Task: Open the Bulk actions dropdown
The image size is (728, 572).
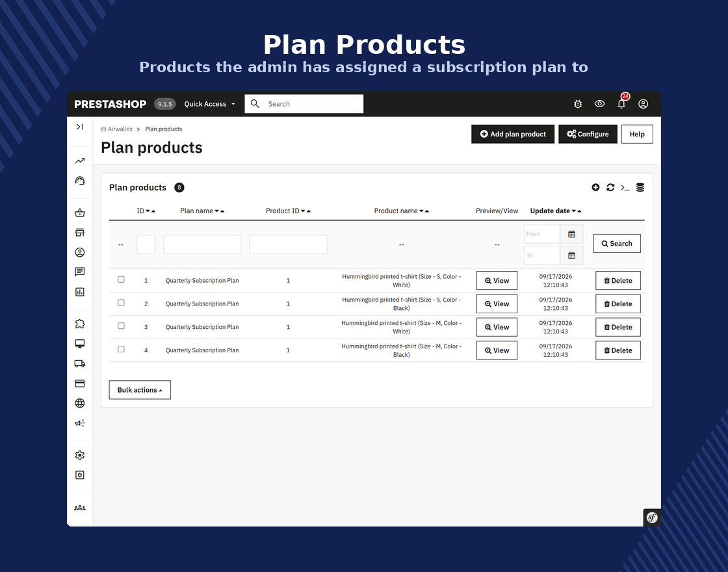Action: [x=140, y=390]
